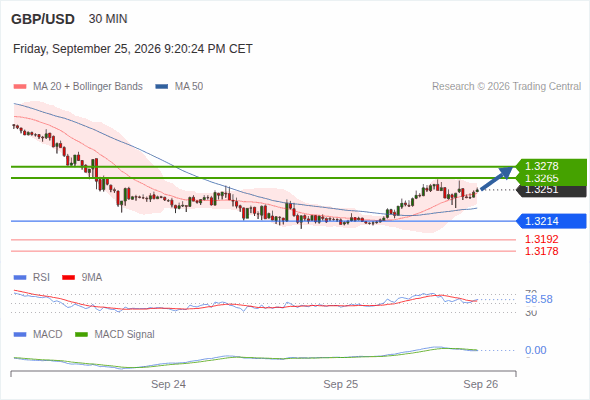The image size is (590, 400).
Task: Click the 1.3192 support level value
Action: point(541,239)
